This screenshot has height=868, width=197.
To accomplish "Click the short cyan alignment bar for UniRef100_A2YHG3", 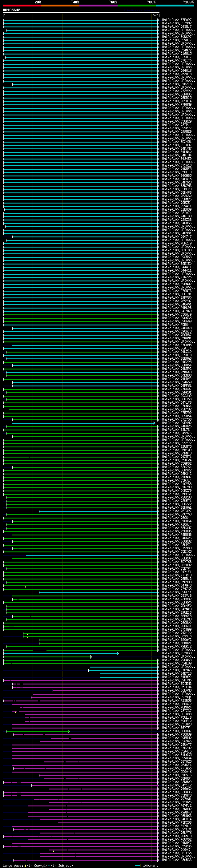I will [61, 653].
